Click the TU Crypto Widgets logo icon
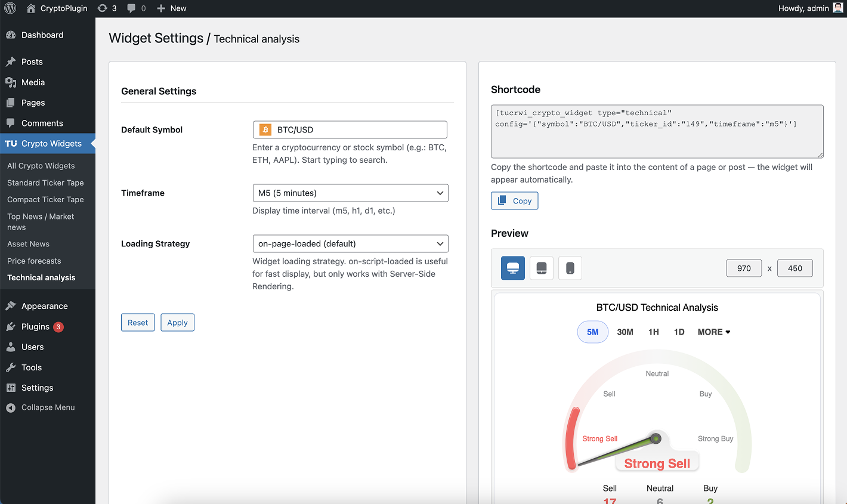Image resolution: width=847 pixels, height=504 pixels. [x=11, y=144]
